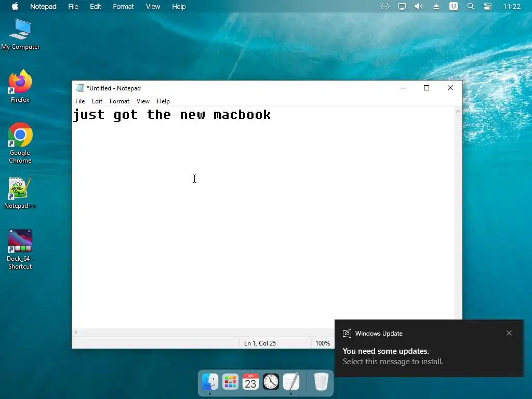This screenshot has height=399, width=532.
Task: Click notepad pen icon in dock
Action: tap(291, 382)
